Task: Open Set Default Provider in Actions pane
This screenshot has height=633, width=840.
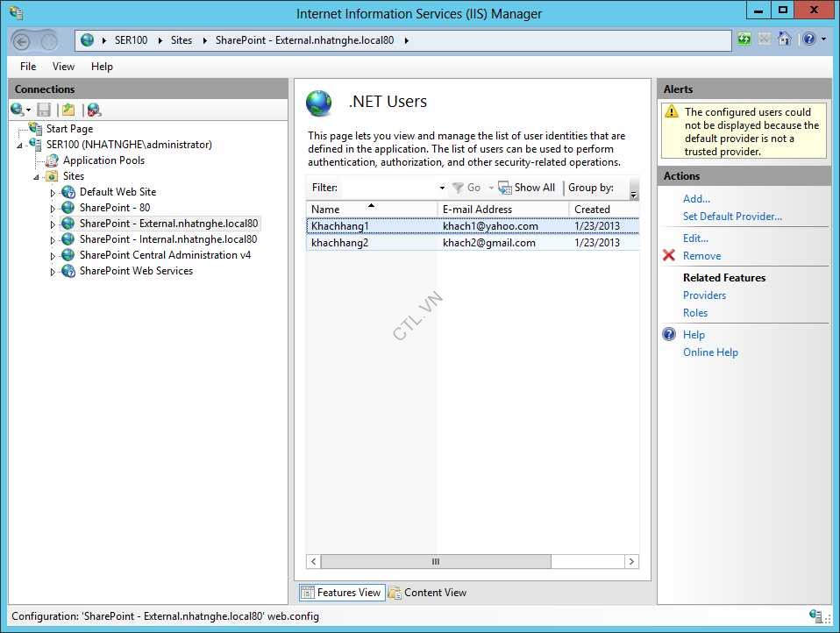Action: click(732, 217)
